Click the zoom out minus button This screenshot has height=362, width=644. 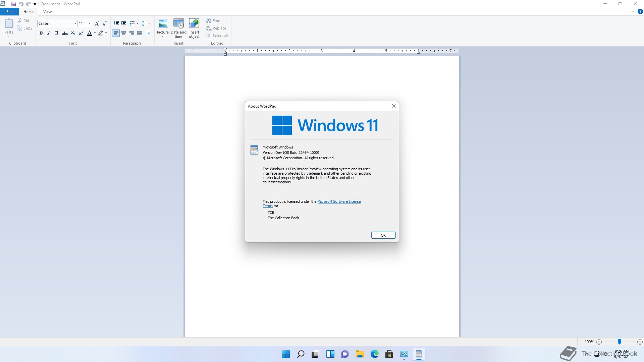[x=599, y=342]
